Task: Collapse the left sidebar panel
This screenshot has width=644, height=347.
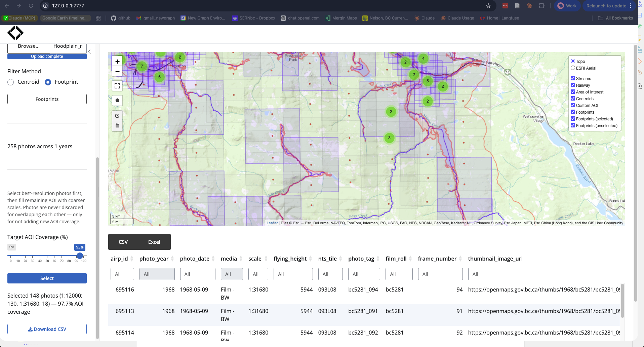Action: click(89, 52)
